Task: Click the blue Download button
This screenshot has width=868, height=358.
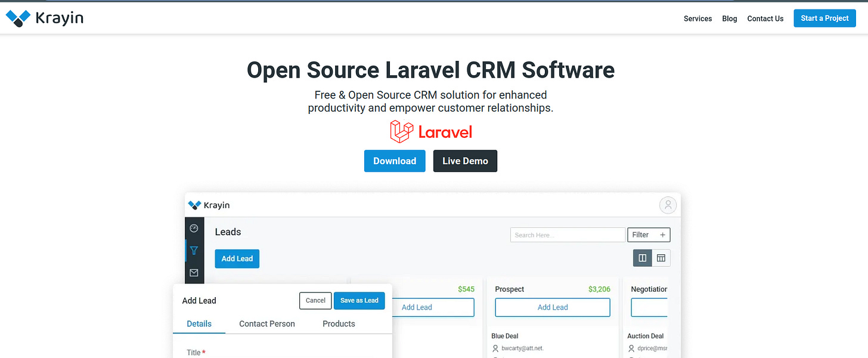Action: (x=394, y=161)
